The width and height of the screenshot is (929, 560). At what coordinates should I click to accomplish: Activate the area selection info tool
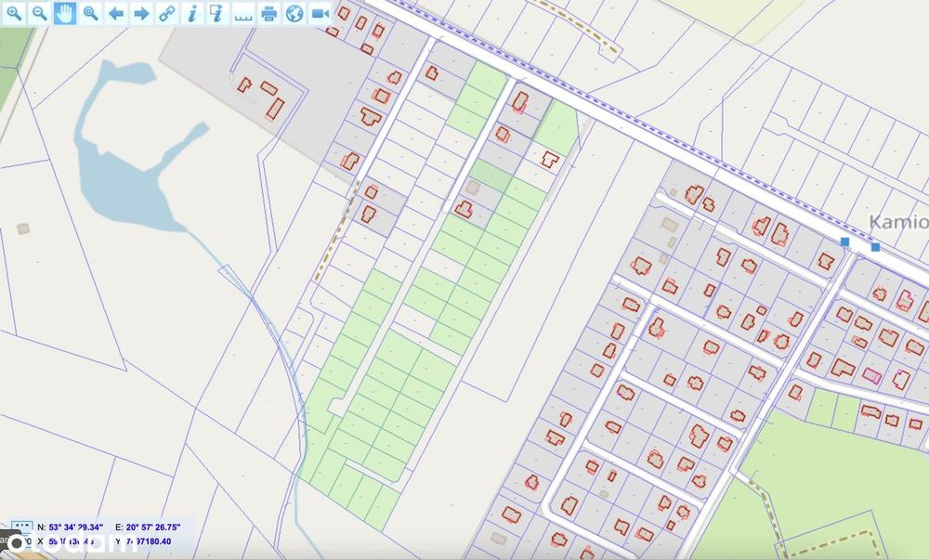pos(217,13)
